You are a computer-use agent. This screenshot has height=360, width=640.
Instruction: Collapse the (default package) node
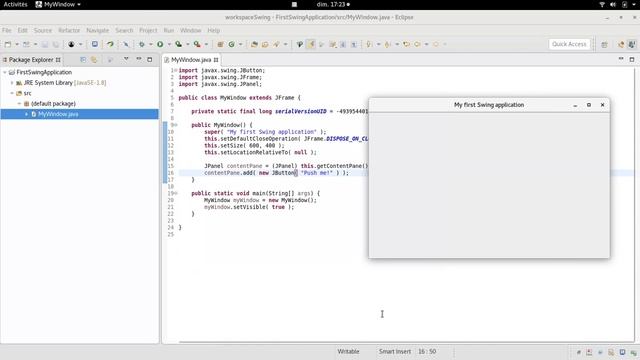[x=19, y=104]
